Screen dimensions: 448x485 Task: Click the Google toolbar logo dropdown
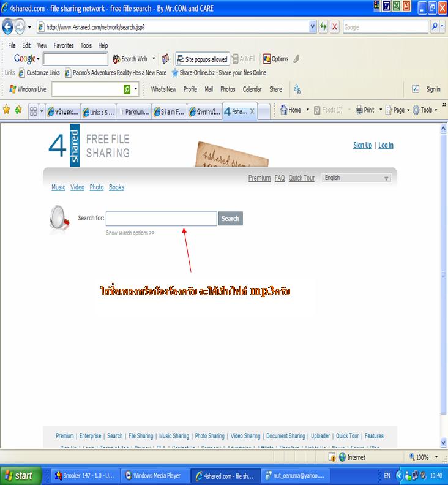coord(26,58)
